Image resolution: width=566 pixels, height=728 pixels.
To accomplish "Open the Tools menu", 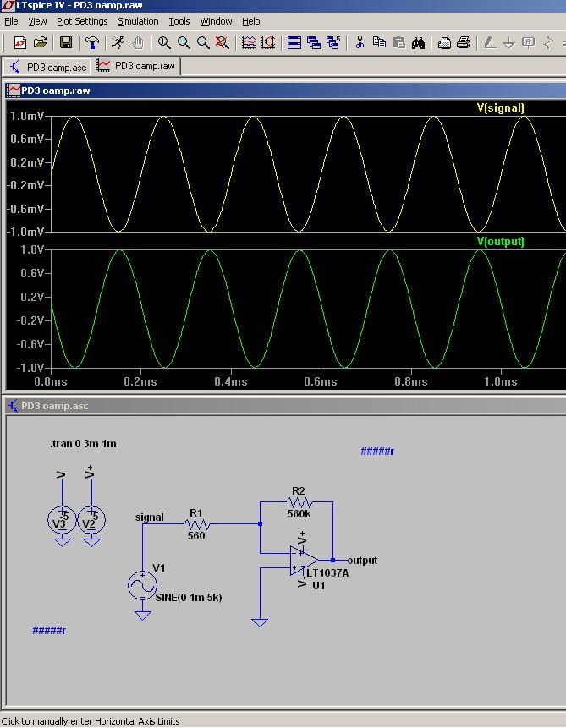I will [179, 21].
